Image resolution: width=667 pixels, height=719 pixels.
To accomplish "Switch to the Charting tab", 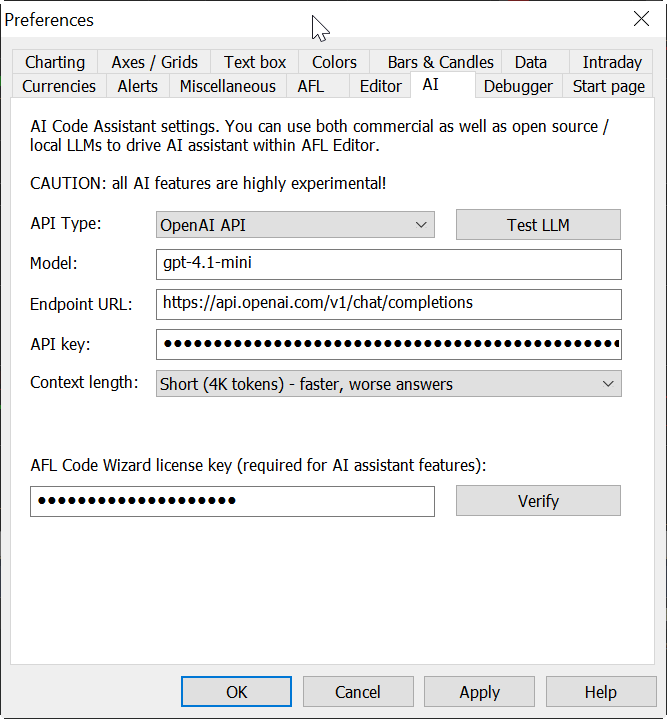I will (x=55, y=62).
